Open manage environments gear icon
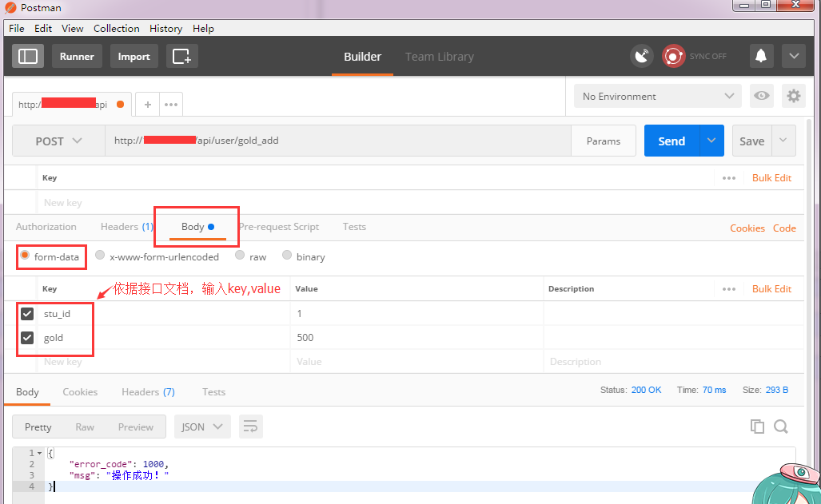This screenshot has width=821, height=504. click(794, 97)
